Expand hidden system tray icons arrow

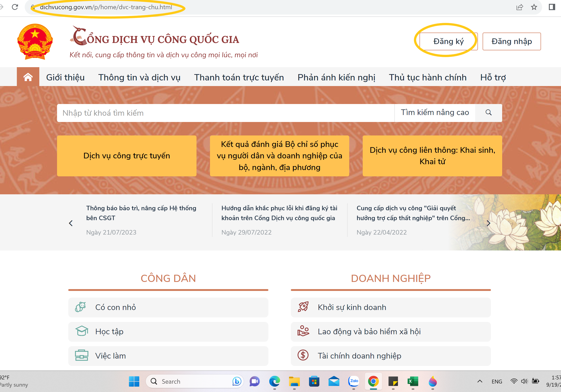click(480, 381)
